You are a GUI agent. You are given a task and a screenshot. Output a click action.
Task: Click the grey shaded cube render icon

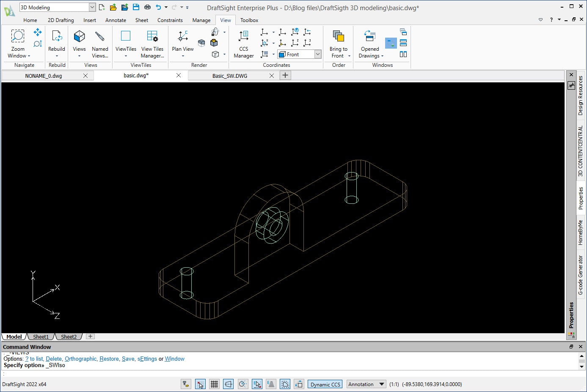click(201, 43)
